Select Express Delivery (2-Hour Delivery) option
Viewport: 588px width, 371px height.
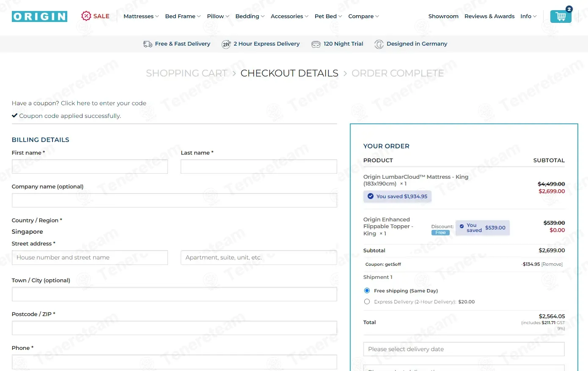point(367,302)
